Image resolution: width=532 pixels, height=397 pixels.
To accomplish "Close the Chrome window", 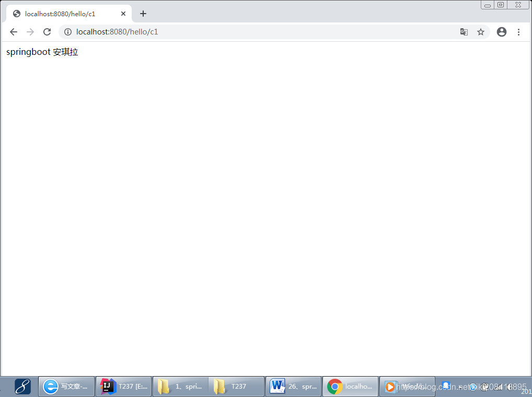I will point(518,5).
